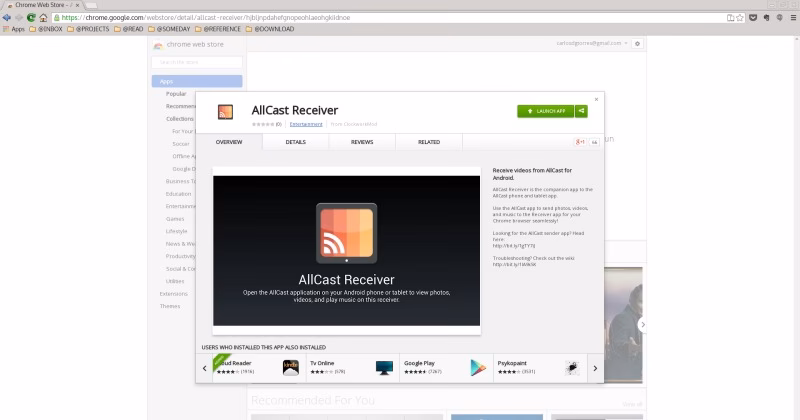Open the @SOMEDAY bookmarks folder
The height and width of the screenshot is (420, 800).
pyautogui.click(x=169, y=29)
